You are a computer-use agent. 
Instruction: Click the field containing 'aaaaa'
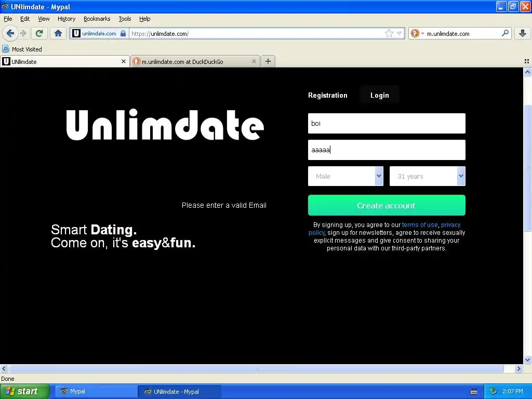[x=387, y=150]
